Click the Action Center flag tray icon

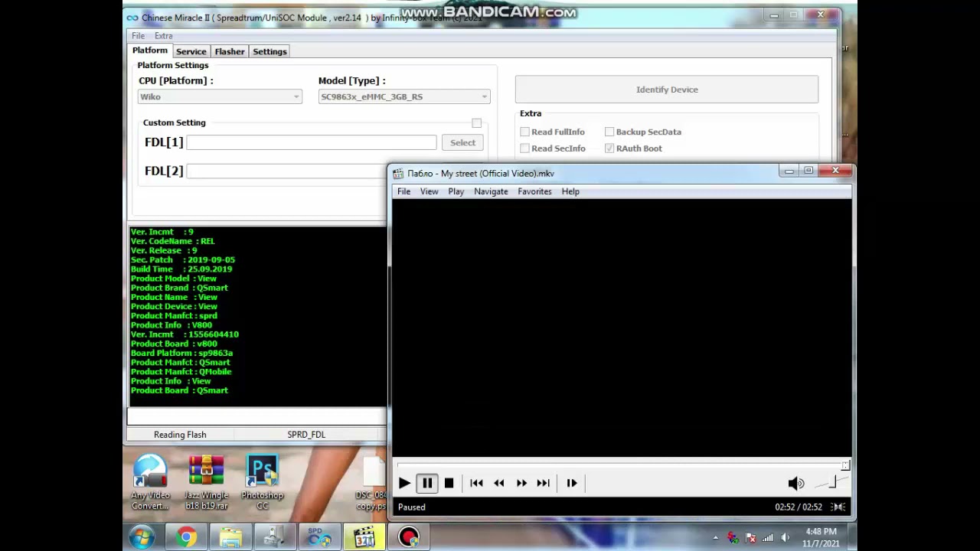750,537
